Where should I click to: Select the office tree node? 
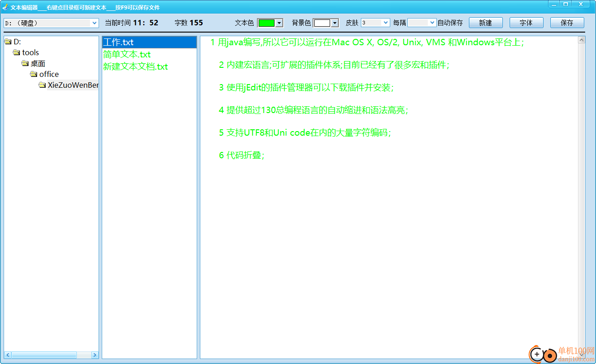point(49,74)
